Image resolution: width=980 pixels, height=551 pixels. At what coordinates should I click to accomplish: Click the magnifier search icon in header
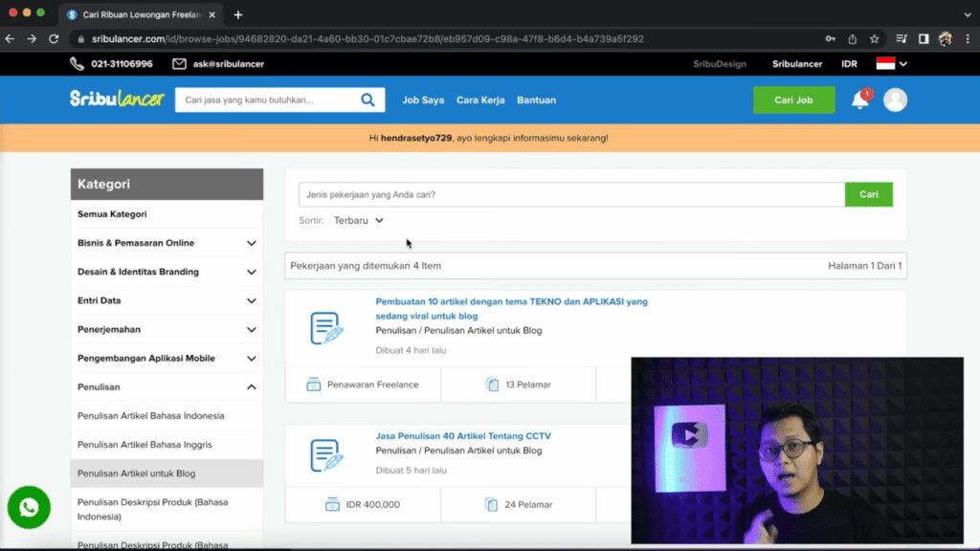click(x=367, y=99)
